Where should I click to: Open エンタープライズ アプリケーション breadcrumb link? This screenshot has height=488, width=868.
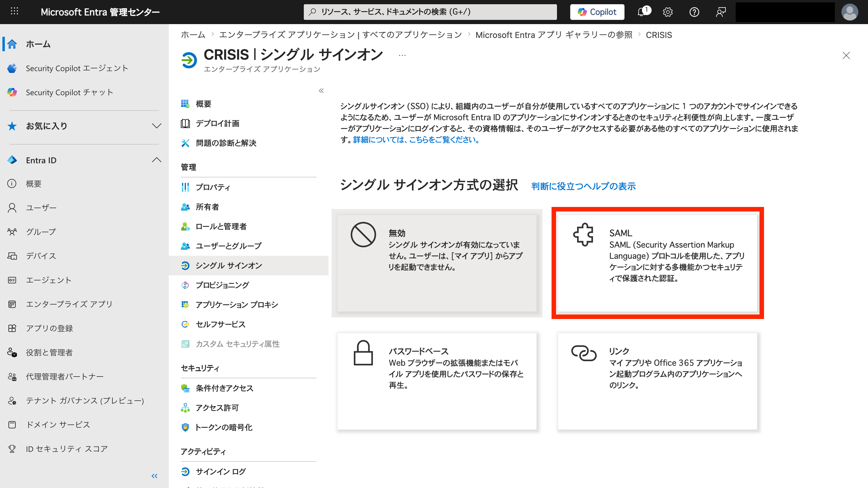[340, 35]
